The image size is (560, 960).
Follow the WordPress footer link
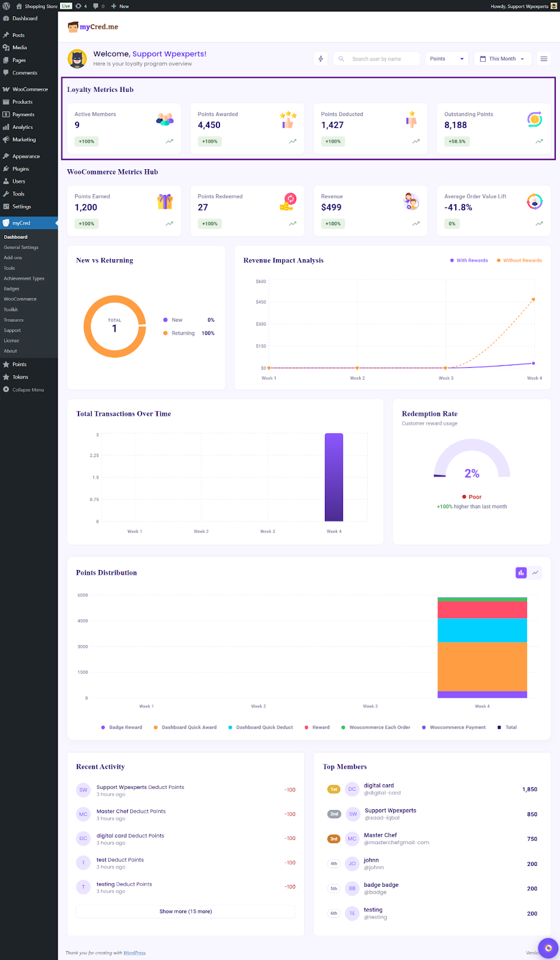coord(134,953)
